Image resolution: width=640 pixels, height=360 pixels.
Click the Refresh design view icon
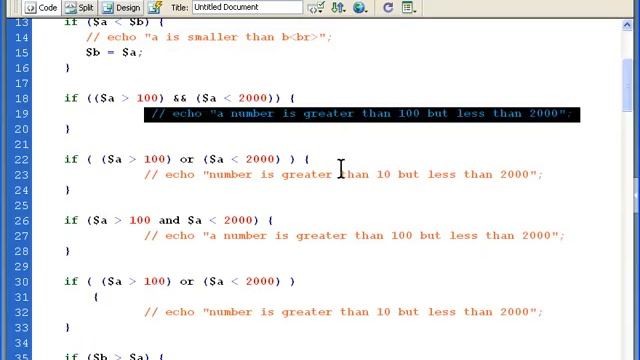click(388, 7)
